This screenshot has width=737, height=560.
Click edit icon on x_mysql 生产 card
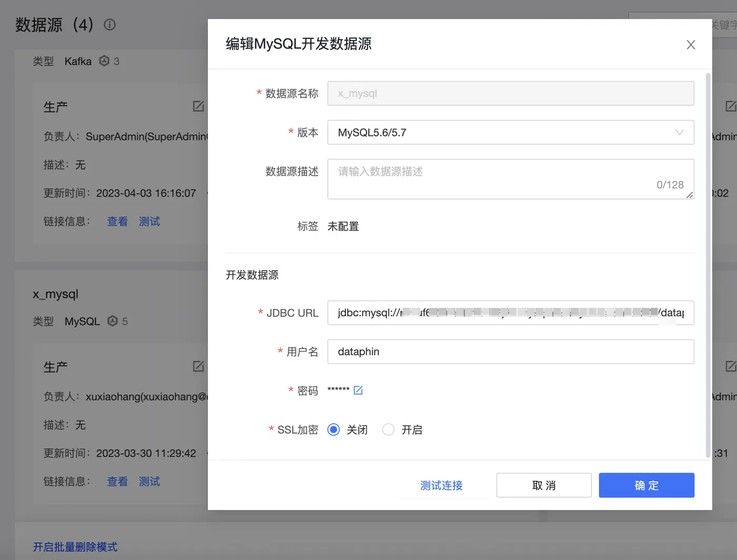[x=198, y=366]
